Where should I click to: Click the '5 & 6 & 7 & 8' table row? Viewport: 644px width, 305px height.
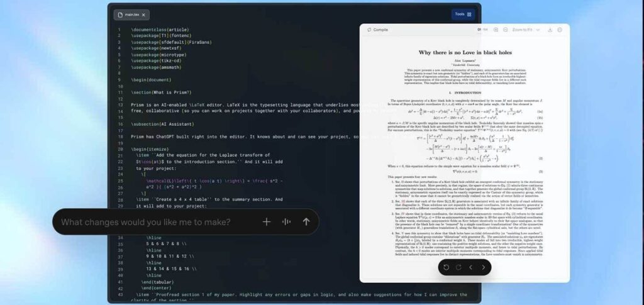pyautogui.click(x=166, y=244)
